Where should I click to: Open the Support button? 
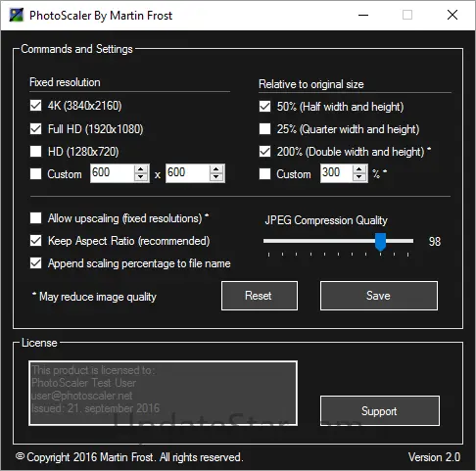pyautogui.click(x=380, y=411)
